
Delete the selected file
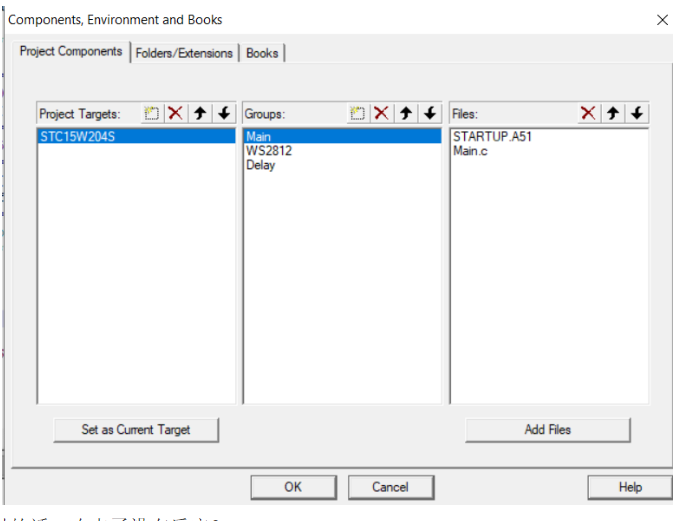point(588,113)
